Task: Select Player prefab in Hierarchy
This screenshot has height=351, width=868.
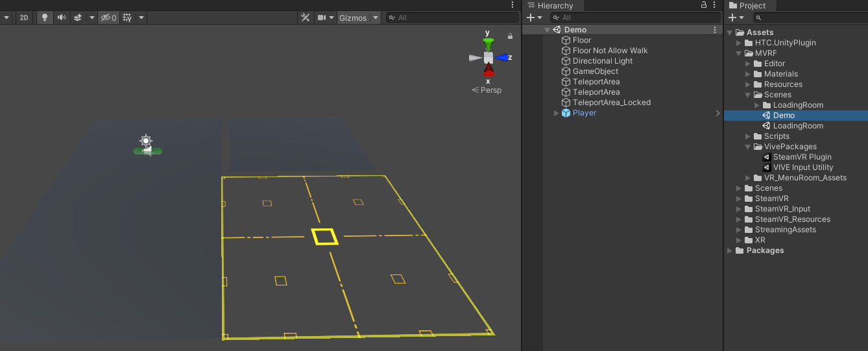Action: click(x=585, y=113)
